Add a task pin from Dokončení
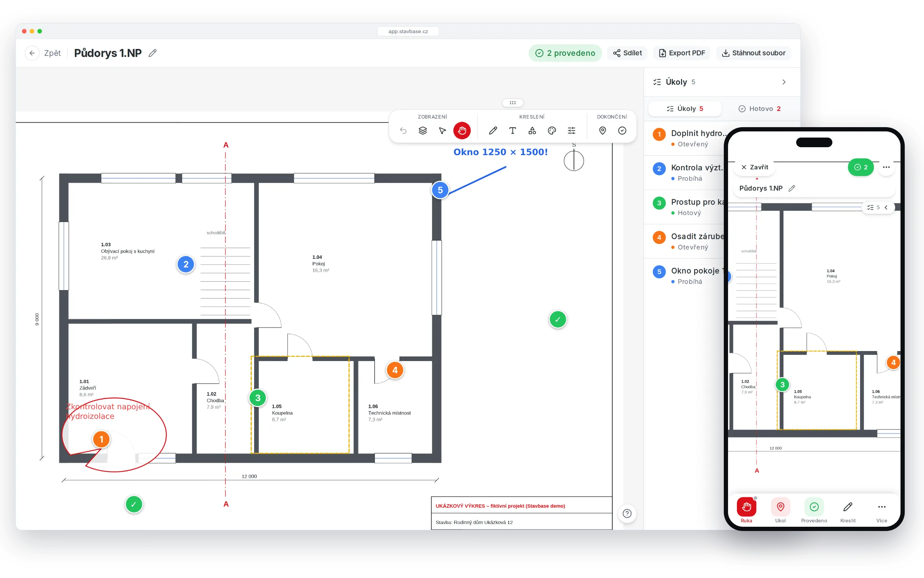 (x=603, y=131)
